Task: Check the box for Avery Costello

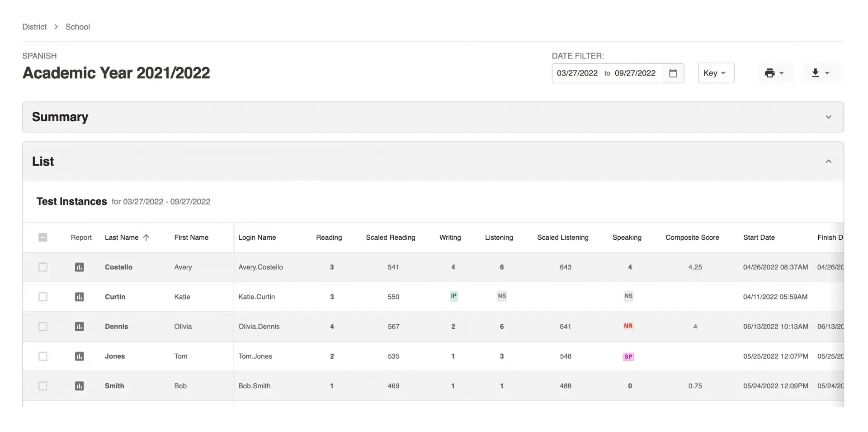Action: (43, 267)
